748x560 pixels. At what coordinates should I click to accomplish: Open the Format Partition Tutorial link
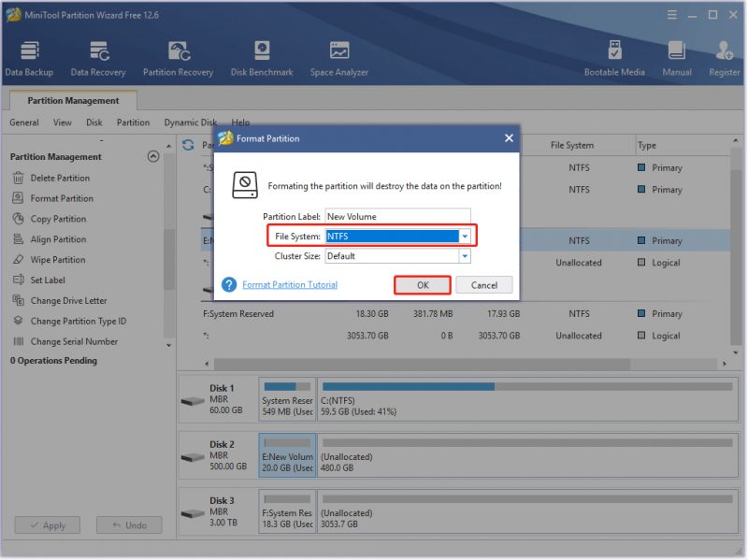[x=290, y=285]
